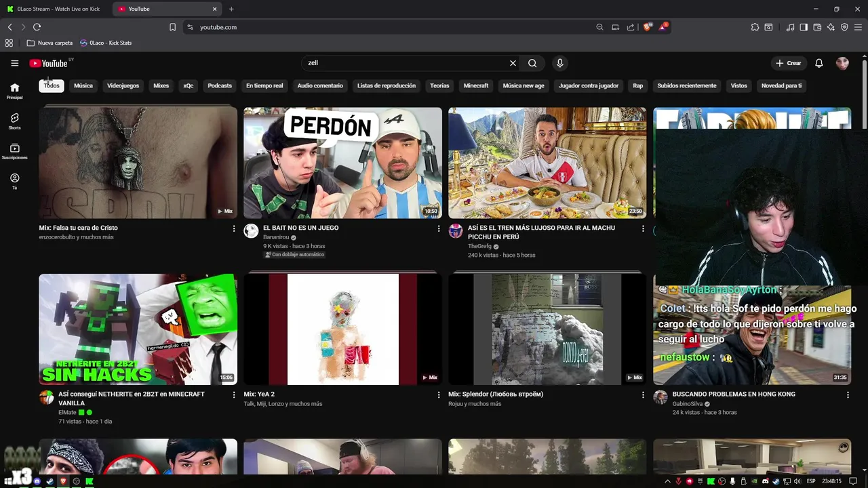
Task: Clear the search box with the X
Action: (x=513, y=63)
